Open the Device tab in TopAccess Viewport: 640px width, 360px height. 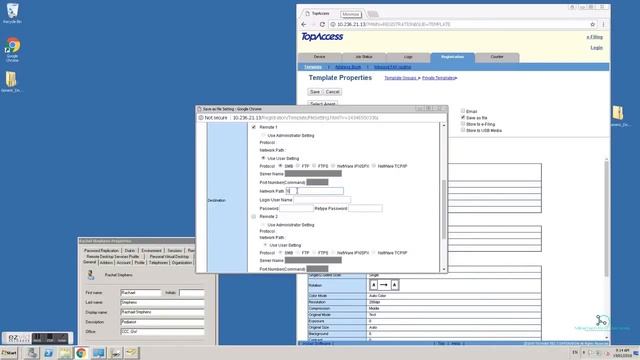coord(320,57)
